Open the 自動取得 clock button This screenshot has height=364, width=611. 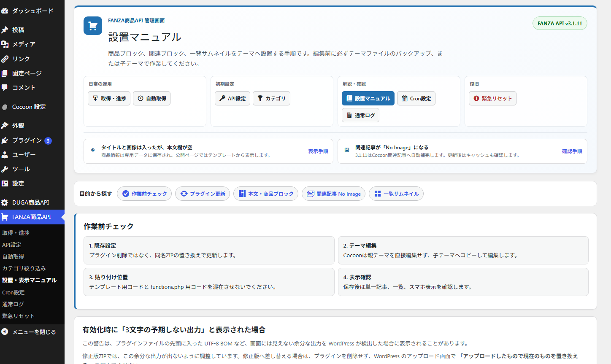tap(152, 98)
